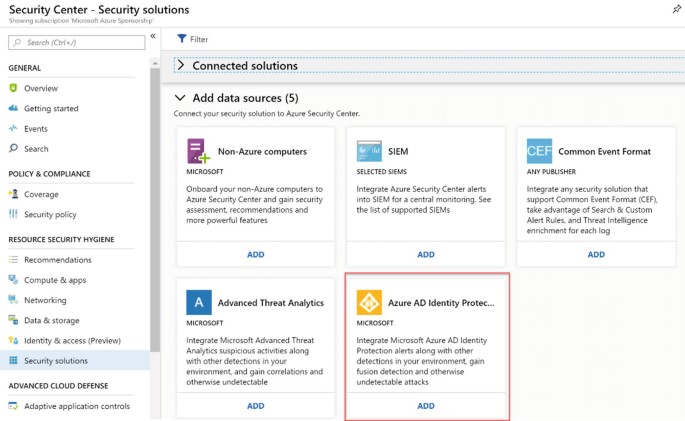Open Data & storage page
The image size is (685, 421).
coord(52,320)
